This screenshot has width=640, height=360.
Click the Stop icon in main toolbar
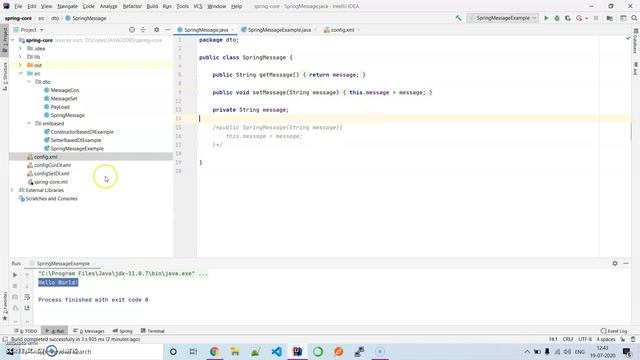pos(596,18)
